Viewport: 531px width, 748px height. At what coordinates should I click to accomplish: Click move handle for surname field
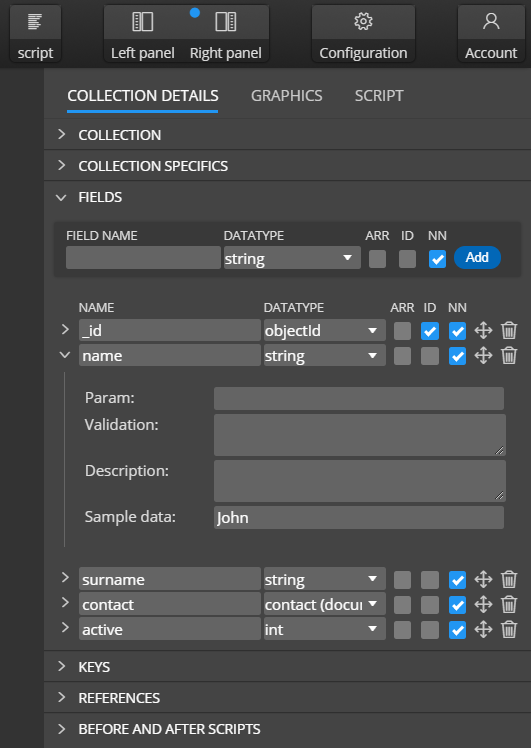(483, 580)
